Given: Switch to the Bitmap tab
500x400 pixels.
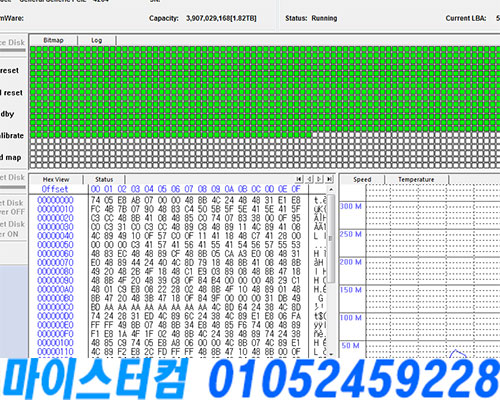Looking at the screenshot, I should click(53, 40).
